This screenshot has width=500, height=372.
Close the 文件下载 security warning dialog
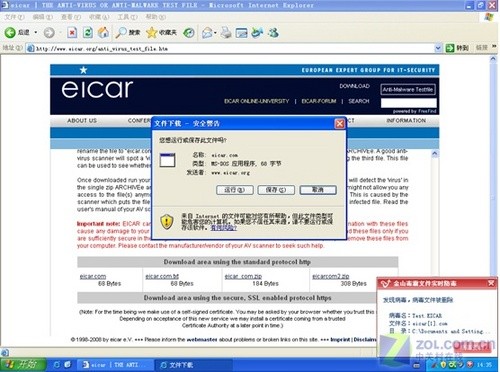coord(339,124)
